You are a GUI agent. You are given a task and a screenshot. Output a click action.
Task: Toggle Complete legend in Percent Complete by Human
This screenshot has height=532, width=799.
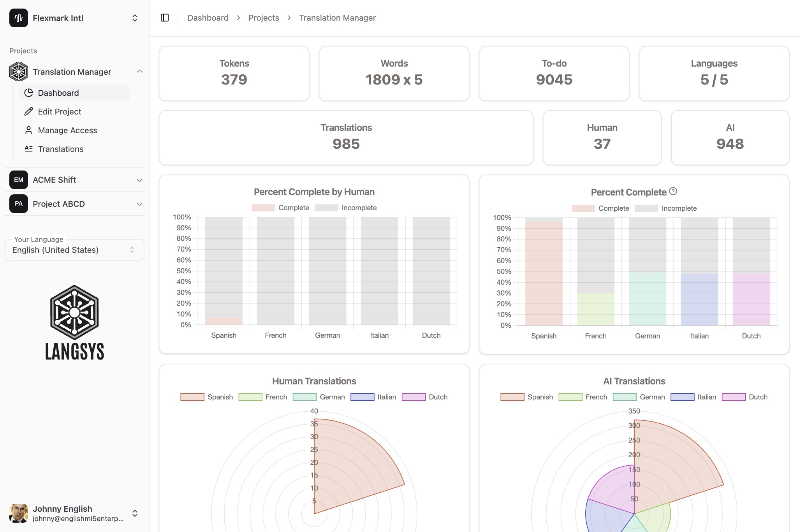click(x=280, y=208)
